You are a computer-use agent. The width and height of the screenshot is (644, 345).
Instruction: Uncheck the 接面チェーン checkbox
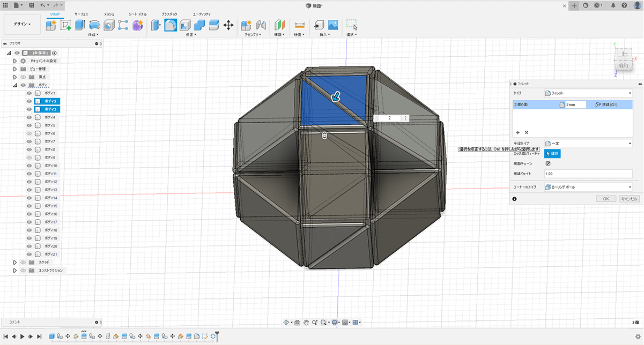tap(547, 164)
